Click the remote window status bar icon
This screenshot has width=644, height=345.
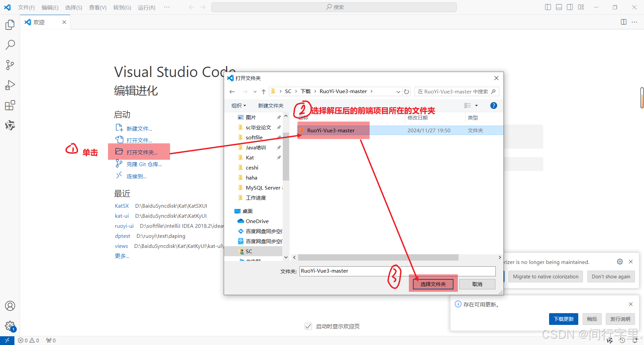[x=7, y=340]
